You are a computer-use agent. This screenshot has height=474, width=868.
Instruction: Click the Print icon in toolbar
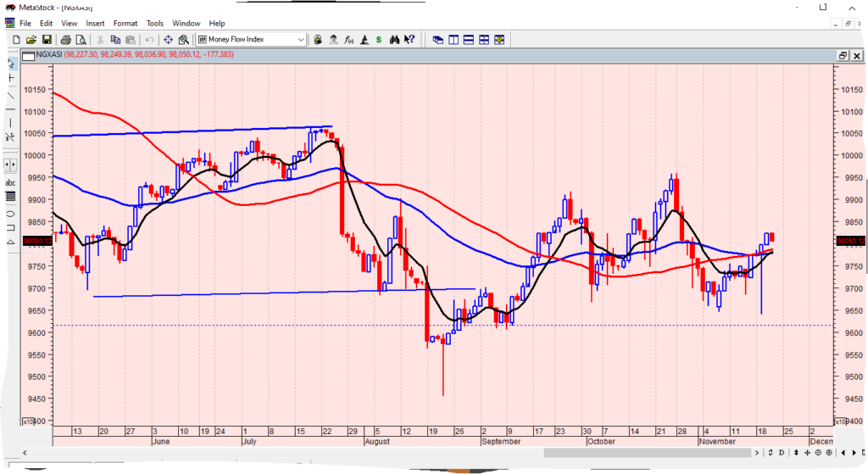click(65, 40)
